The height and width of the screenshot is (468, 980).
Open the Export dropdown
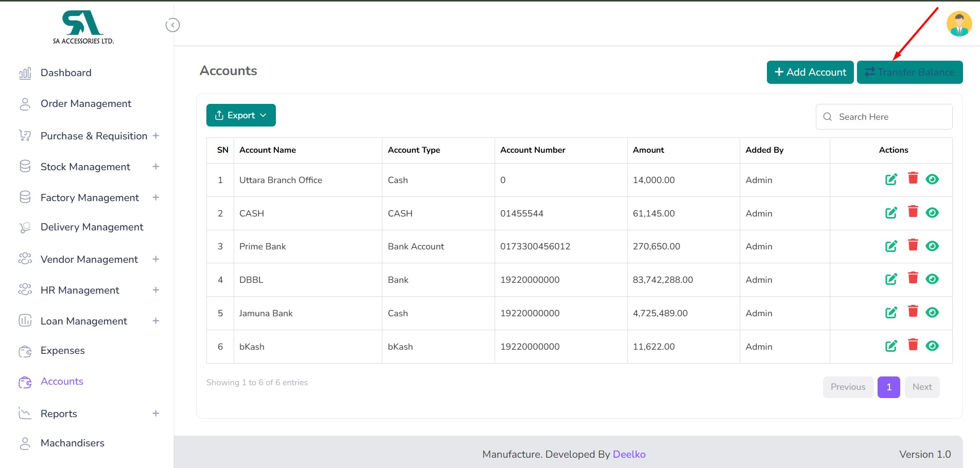pos(241,115)
